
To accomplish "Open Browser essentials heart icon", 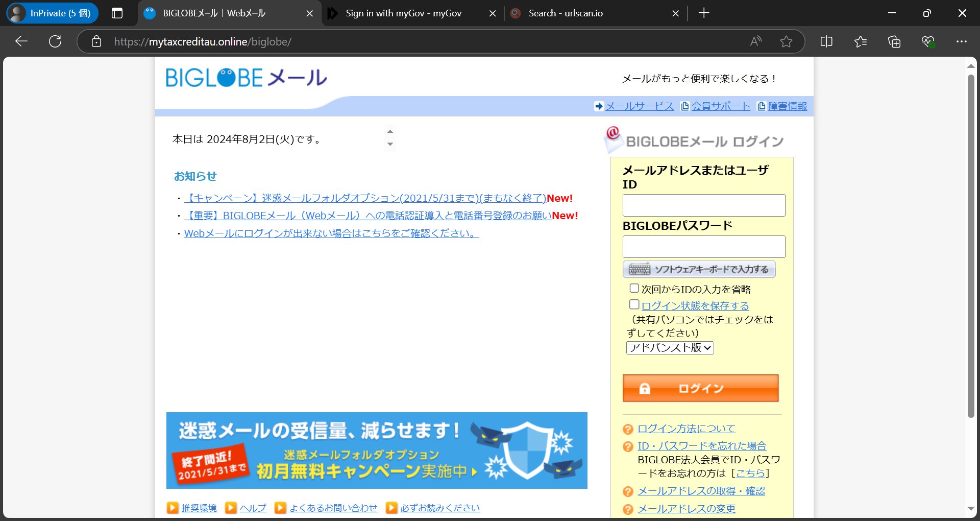I will tap(928, 41).
